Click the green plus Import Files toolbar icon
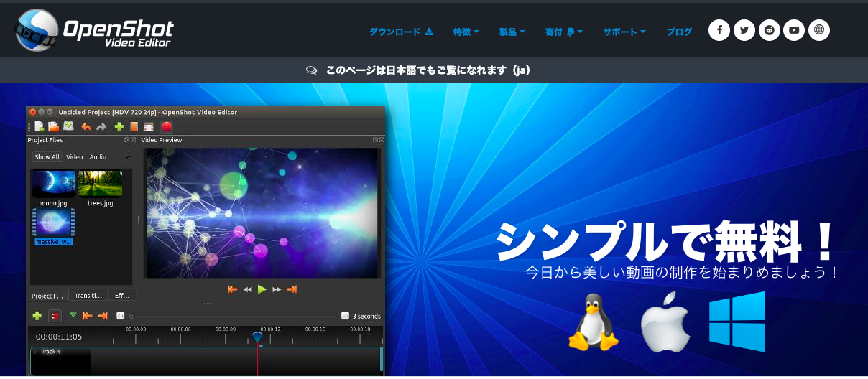 point(119,126)
